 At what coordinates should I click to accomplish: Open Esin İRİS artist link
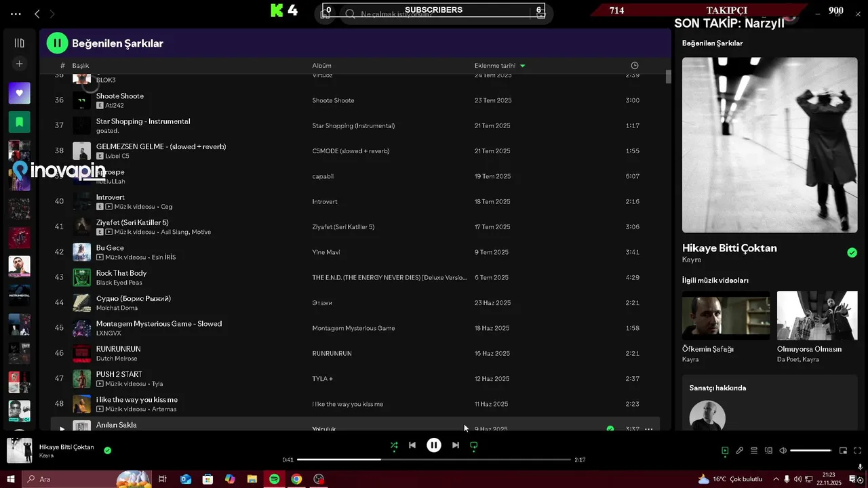pyautogui.click(x=161, y=258)
